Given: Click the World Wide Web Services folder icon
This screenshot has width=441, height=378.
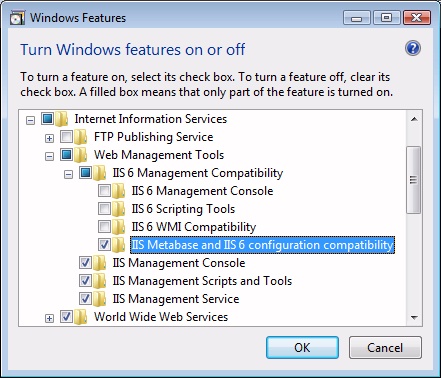Looking at the screenshot, I should click(80, 317).
